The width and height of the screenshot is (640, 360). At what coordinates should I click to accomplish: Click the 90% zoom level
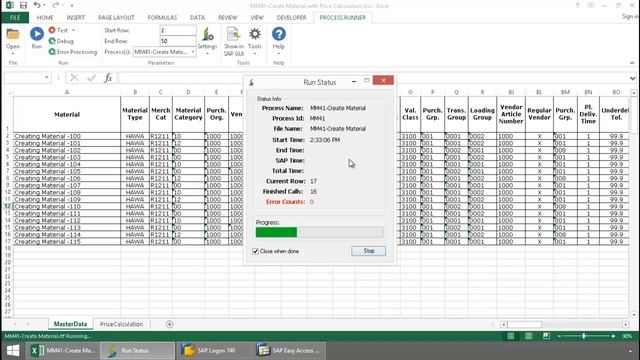pos(627,336)
